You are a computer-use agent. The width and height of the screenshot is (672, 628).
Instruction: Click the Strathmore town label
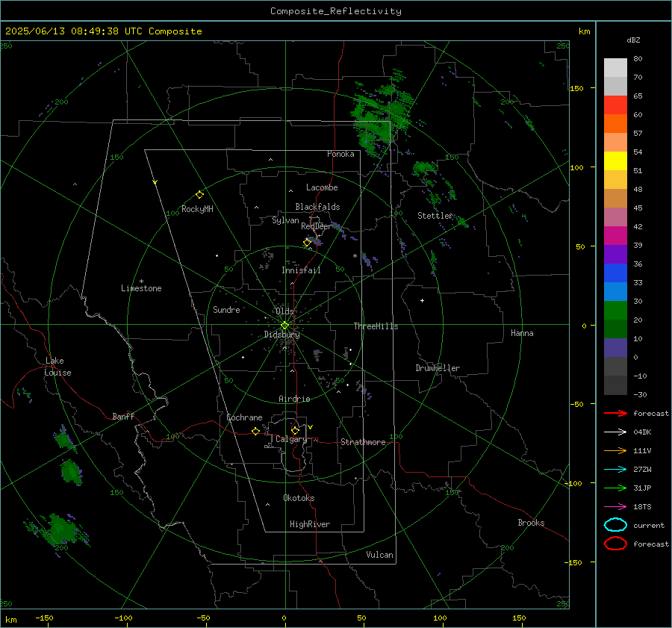tap(363, 442)
